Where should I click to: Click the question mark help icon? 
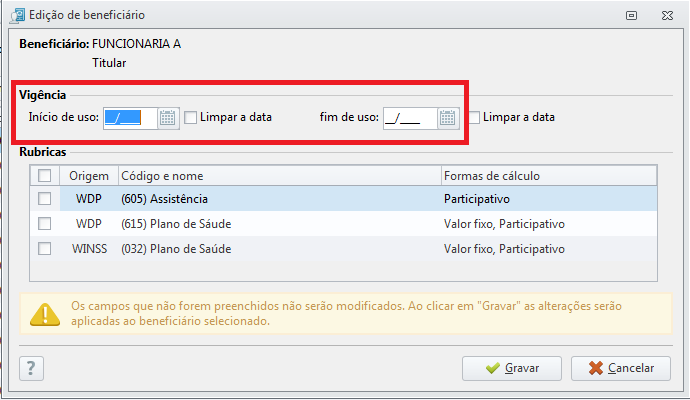click(31, 368)
